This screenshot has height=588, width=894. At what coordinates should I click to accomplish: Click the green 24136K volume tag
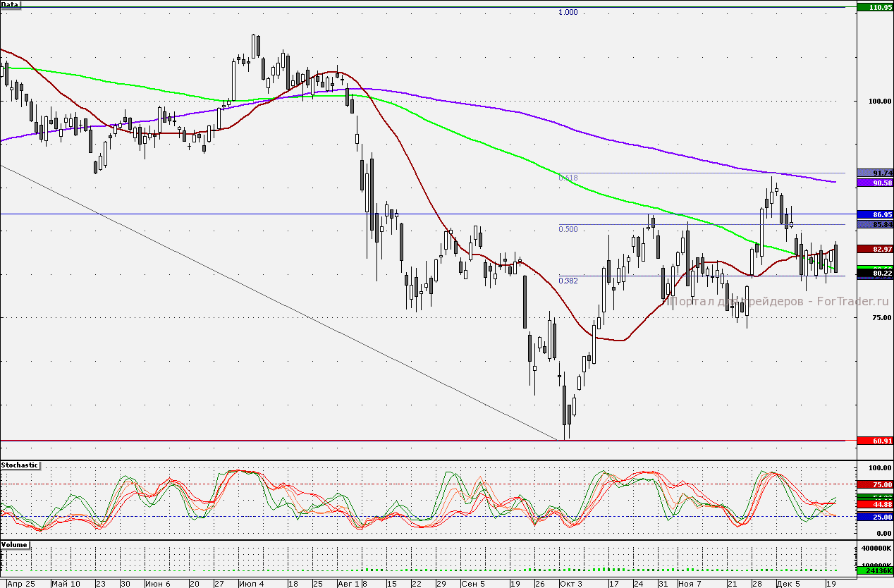tap(874, 570)
